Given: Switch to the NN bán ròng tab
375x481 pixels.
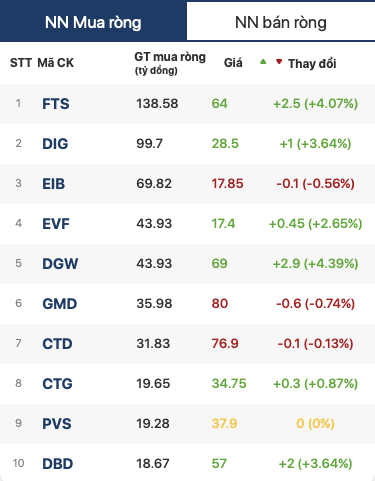Looking at the screenshot, I should tap(281, 21).
